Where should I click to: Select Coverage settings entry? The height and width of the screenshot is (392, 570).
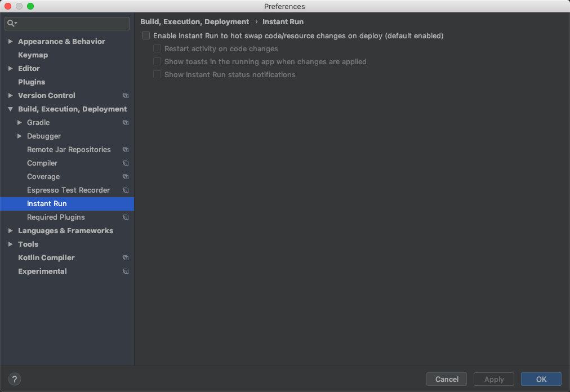click(43, 177)
